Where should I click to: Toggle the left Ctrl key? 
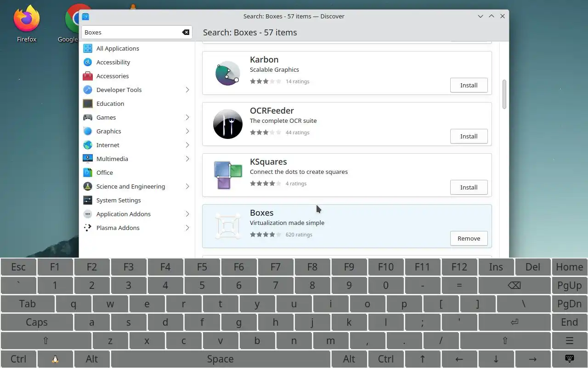(18, 359)
